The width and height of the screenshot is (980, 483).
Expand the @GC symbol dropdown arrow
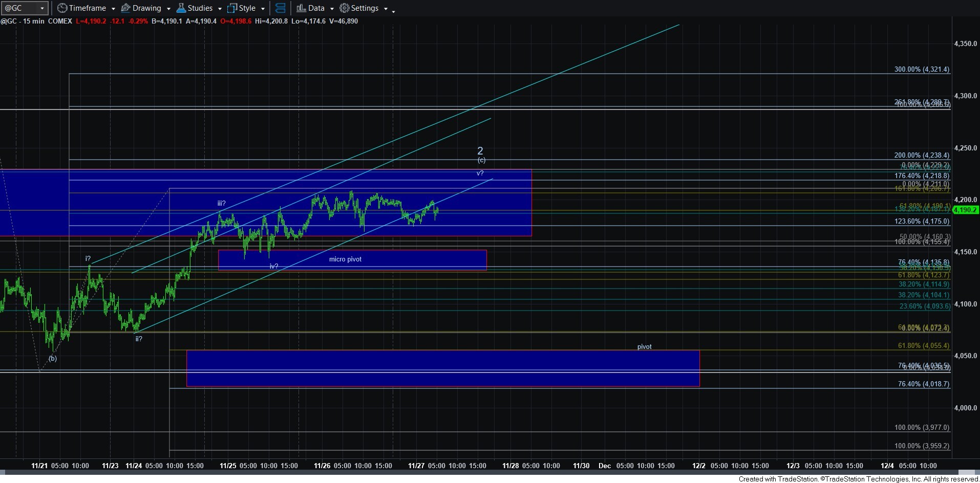tap(42, 8)
